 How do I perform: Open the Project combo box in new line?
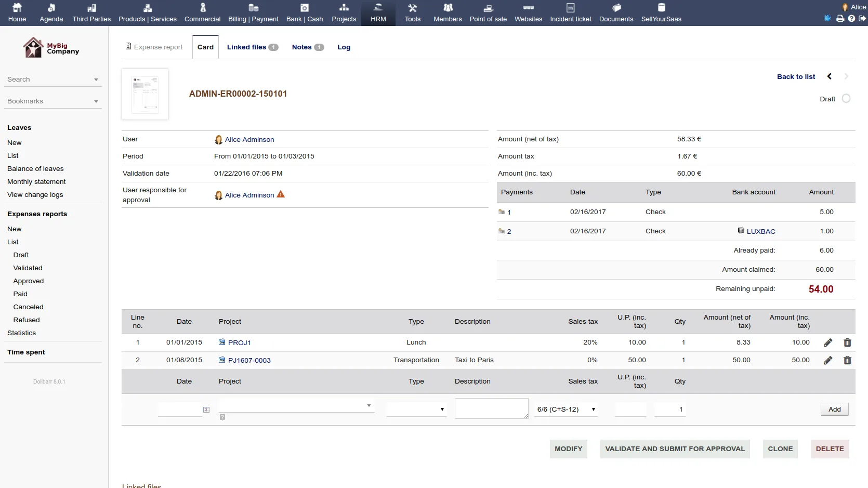(x=296, y=405)
